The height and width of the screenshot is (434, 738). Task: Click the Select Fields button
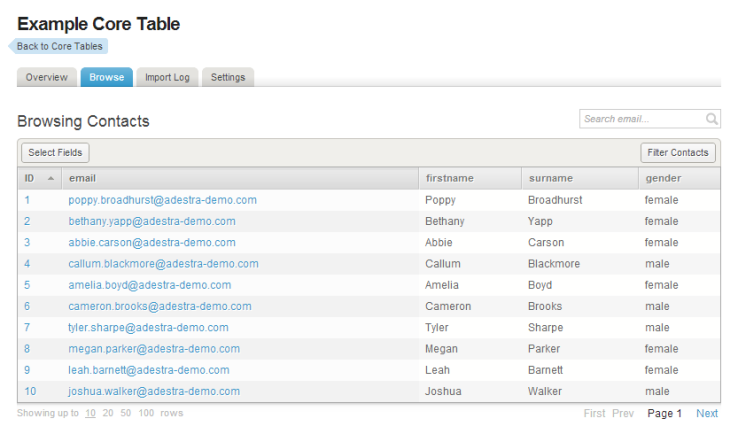[x=55, y=153]
